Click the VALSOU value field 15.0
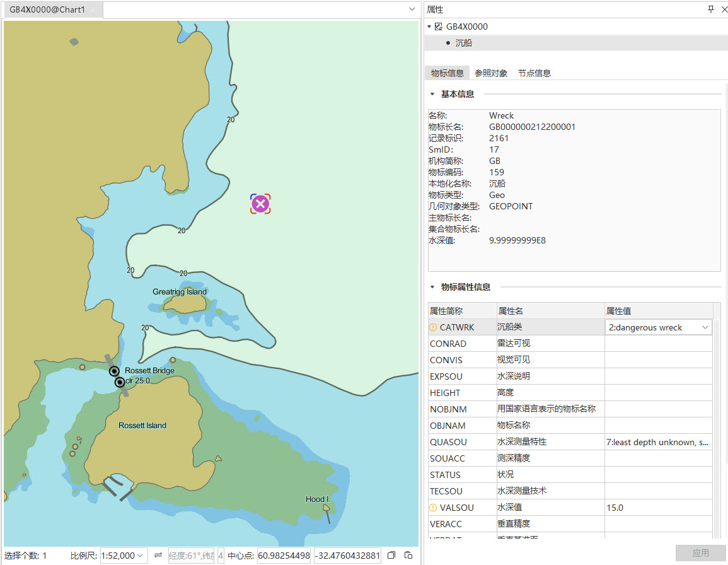The image size is (728, 565). point(658,508)
